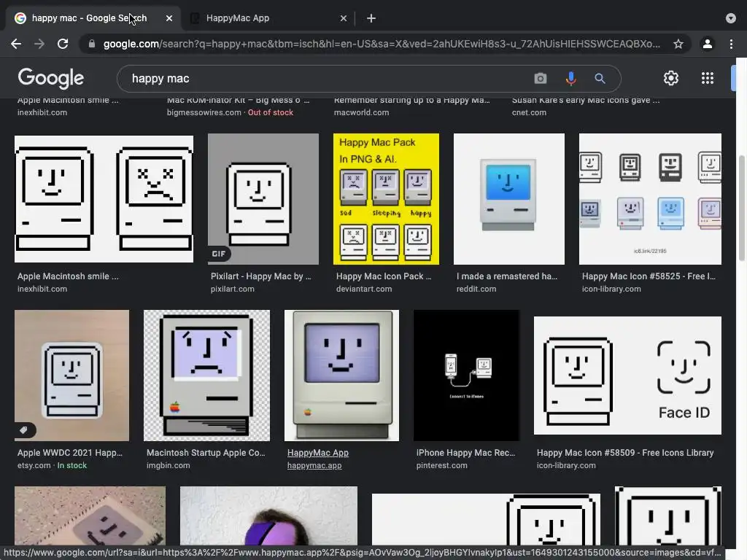Open the Happy Mac Icon #58525 image
Screen dimensions: 747x560
[650, 199]
